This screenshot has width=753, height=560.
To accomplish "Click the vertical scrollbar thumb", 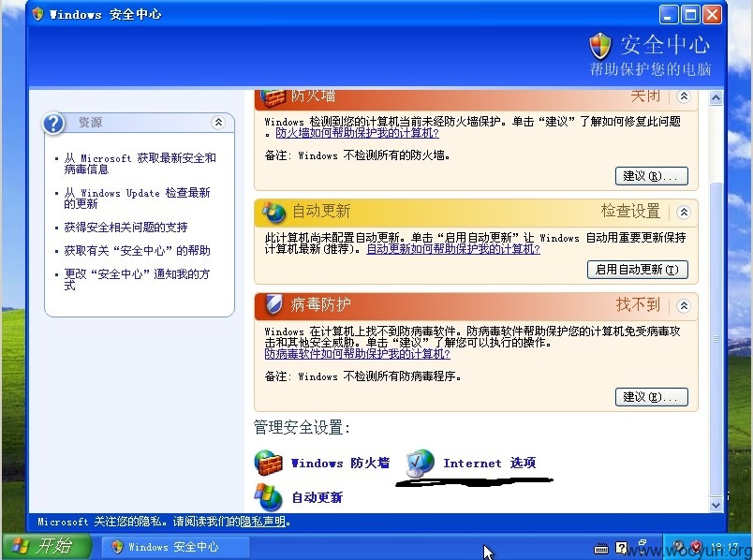I will tap(716, 339).
